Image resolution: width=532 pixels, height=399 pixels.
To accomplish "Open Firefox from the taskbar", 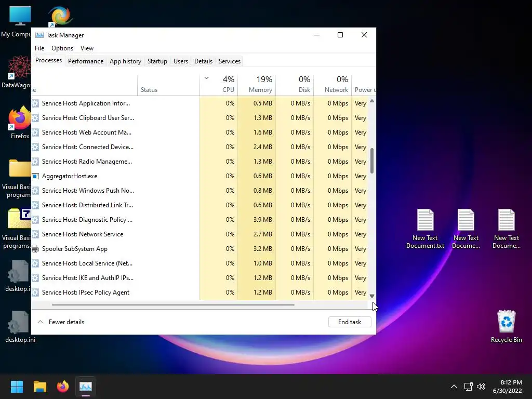I will pos(63,387).
